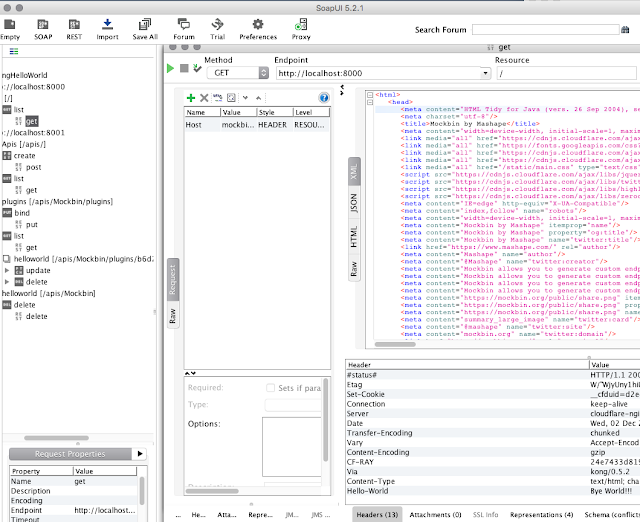Click the clear parameter values icon

231,98
